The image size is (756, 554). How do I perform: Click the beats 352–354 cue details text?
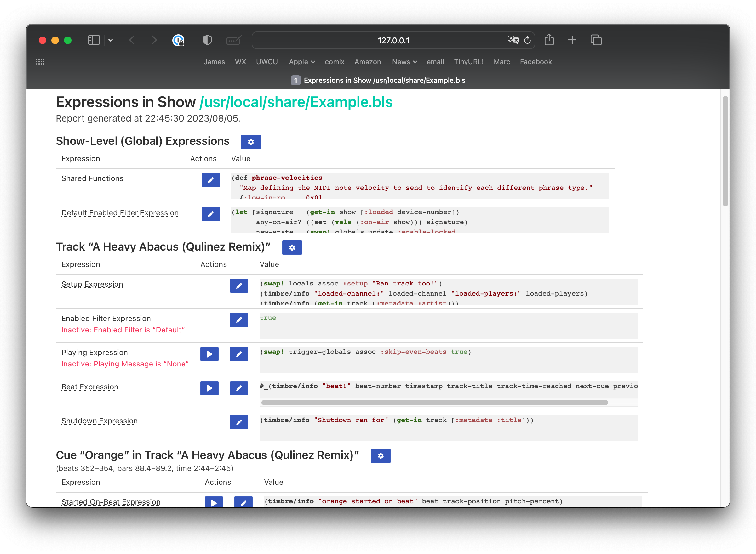[145, 468]
